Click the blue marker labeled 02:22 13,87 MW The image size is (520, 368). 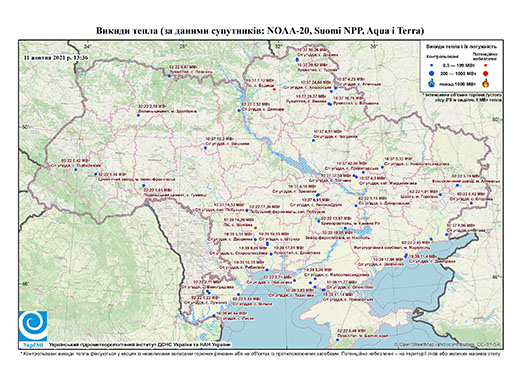(x=319, y=221)
